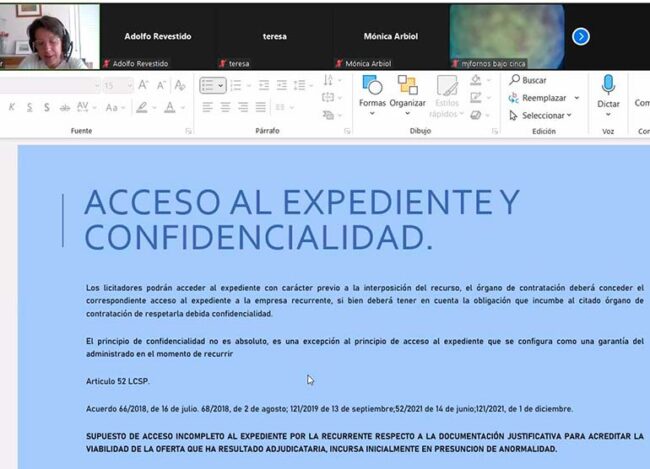
Task: Select Adolfo Revestido participant tile
Action: tap(158, 36)
